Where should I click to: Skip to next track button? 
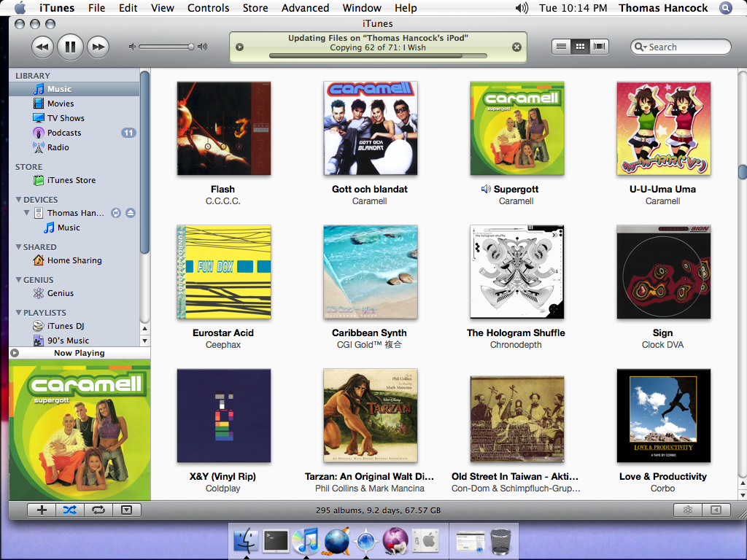pyautogui.click(x=98, y=47)
